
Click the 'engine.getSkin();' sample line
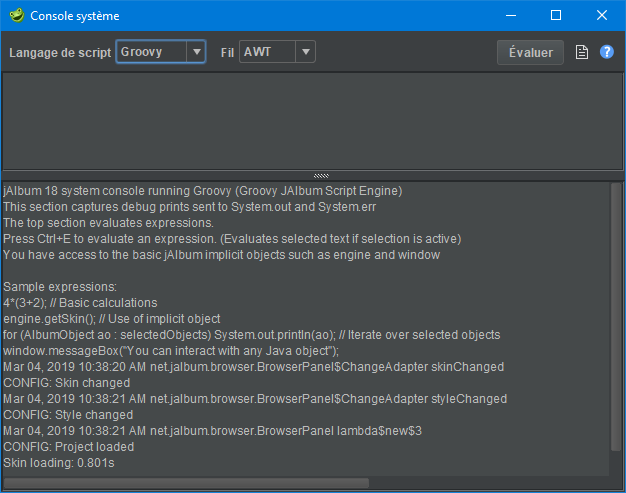(x=112, y=319)
